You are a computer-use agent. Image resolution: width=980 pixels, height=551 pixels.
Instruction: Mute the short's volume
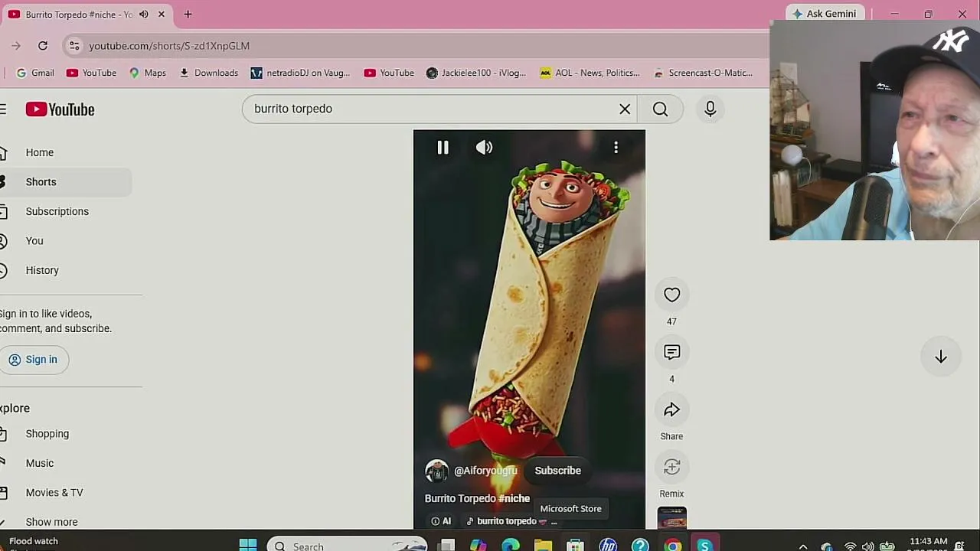coord(484,148)
